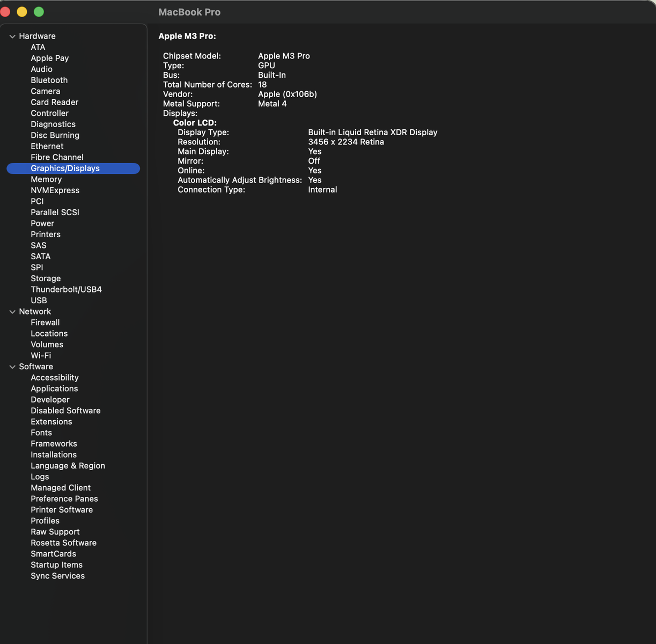
Task: Click the Built-in Liquid Retina XDR Display text
Action: click(373, 132)
